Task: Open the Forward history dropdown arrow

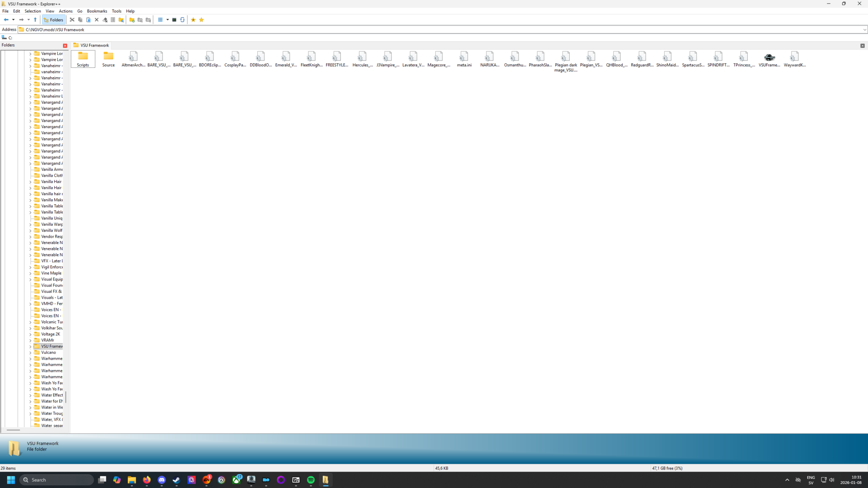Action: tap(28, 20)
